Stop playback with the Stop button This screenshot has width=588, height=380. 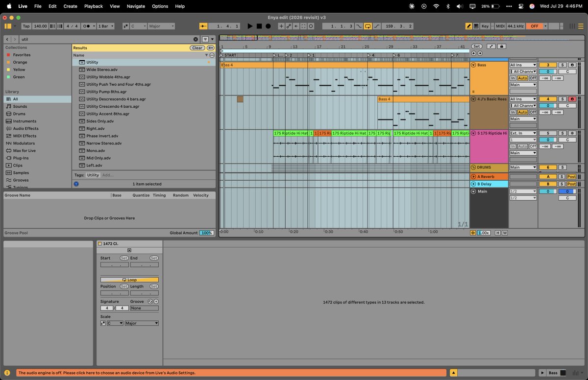[259, 26]
